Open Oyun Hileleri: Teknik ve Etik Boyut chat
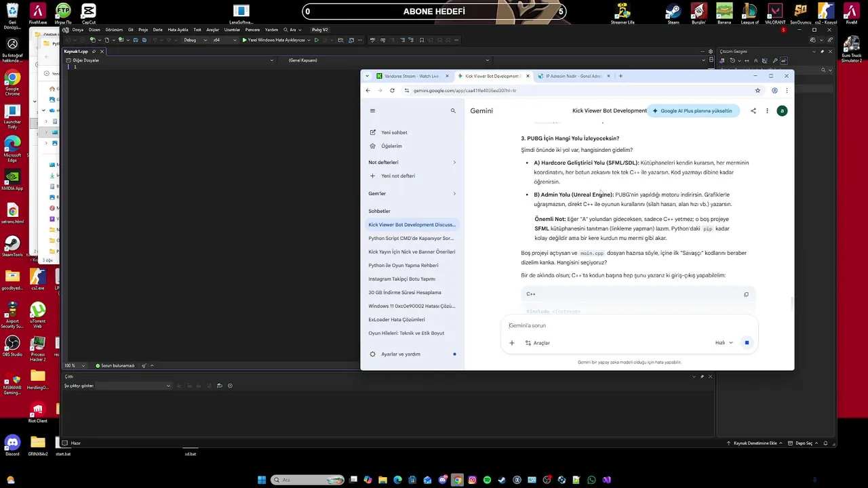Screen dimensions: 868x488 pos(412,333)
